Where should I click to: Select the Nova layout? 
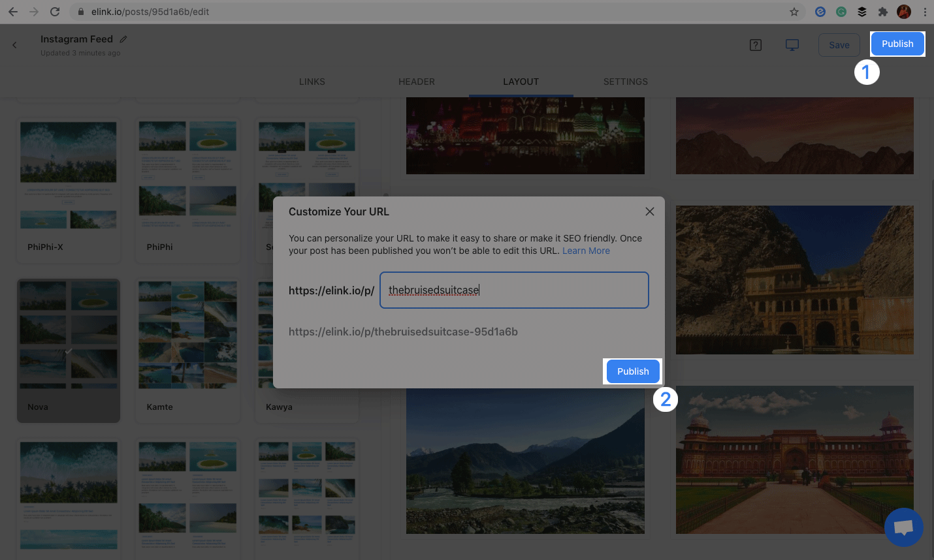69,350
